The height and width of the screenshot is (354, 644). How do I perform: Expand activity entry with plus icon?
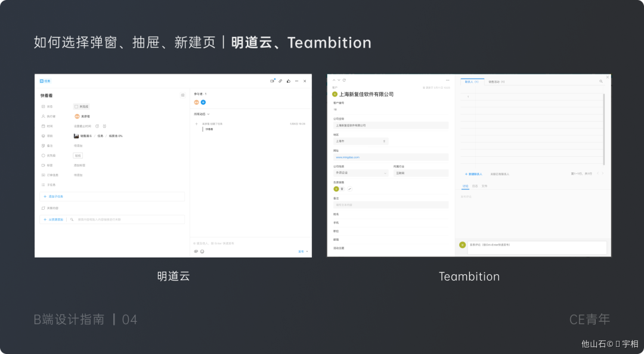pos(196,123)
